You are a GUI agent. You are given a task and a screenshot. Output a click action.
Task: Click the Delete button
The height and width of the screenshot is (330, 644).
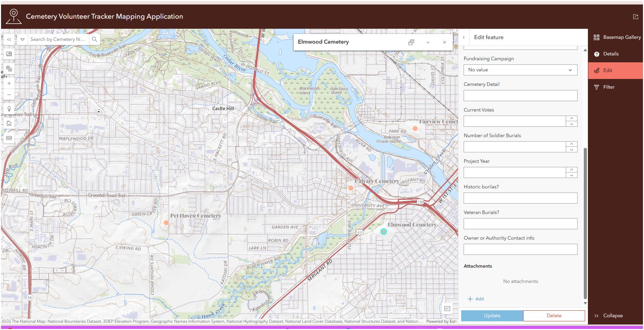554,315
